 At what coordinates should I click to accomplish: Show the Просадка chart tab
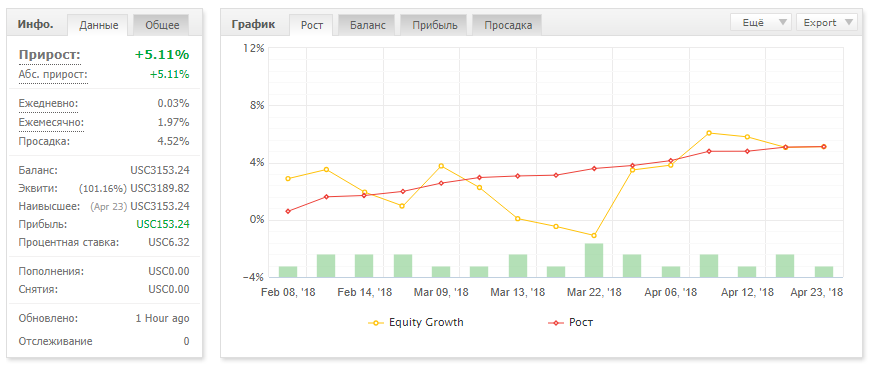click(x=508, y=25)
